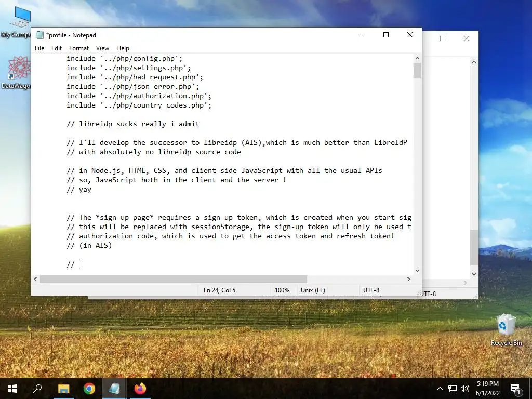Maximize the profile Notepad window
532x399 pixels.
[x=386, y=35]
